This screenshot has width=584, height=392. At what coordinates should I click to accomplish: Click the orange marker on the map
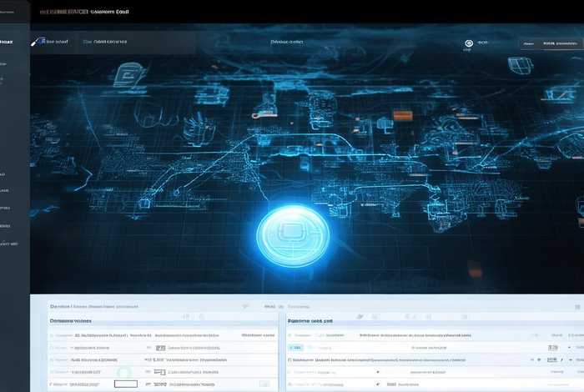pos(402,113)
